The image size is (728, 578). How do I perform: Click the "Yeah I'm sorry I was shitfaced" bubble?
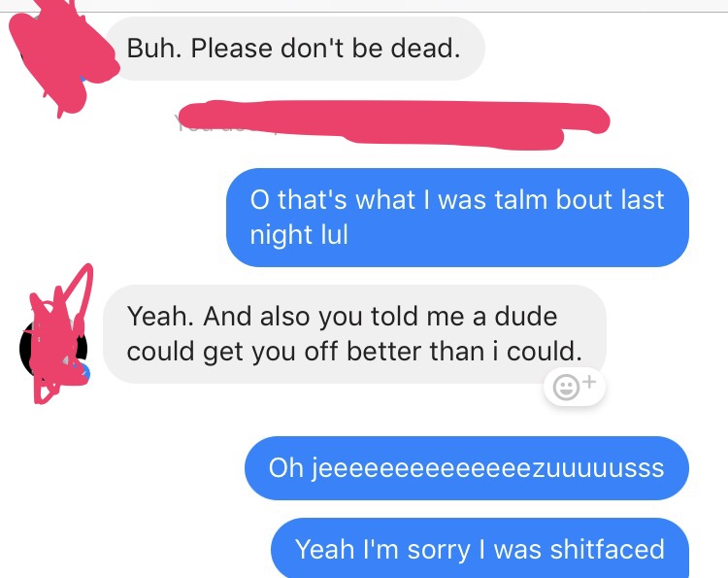tap(480, 548)
